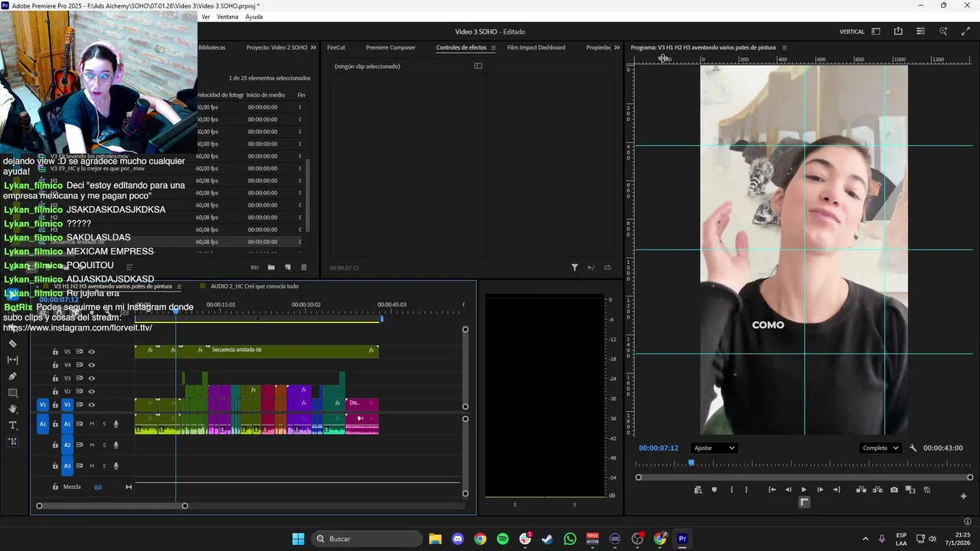980x551 pixels.
Task: Toggle V1 source patching button
Action: coord(43,405)
